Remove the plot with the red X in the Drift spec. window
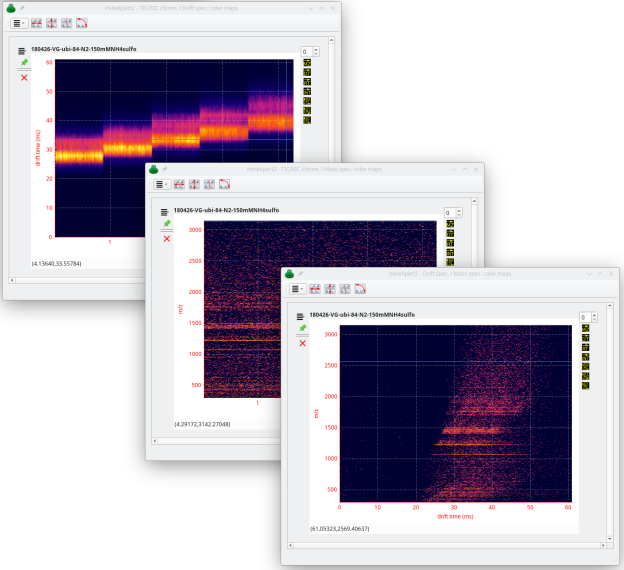 24,77
